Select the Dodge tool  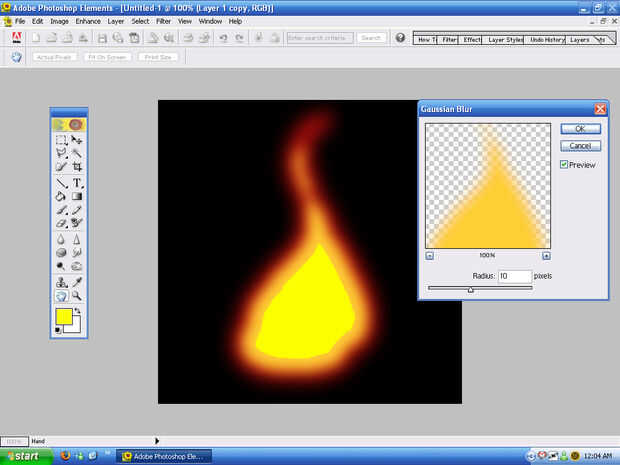(x=61, y=266)
